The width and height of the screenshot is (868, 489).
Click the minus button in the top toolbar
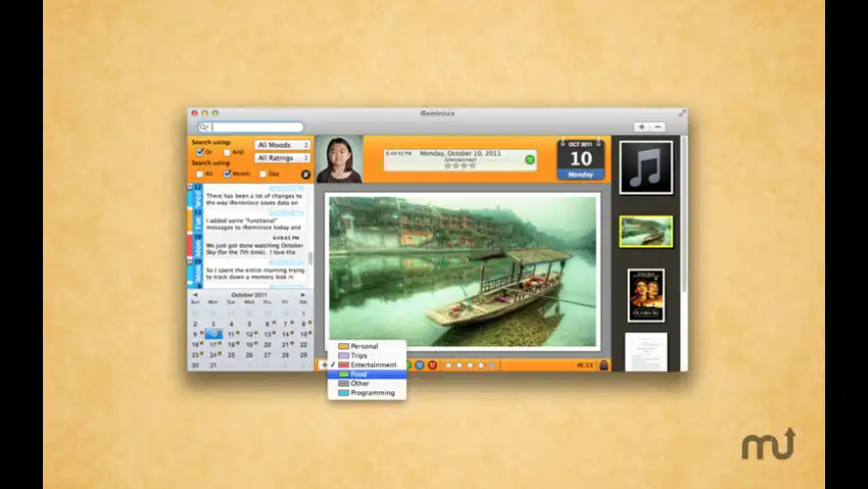(657, 127)
